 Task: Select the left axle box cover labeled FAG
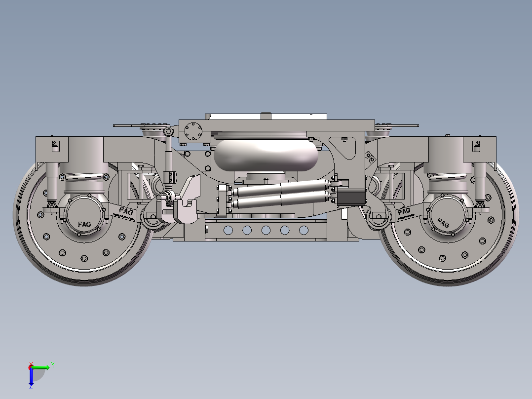[x=84, y=216]
